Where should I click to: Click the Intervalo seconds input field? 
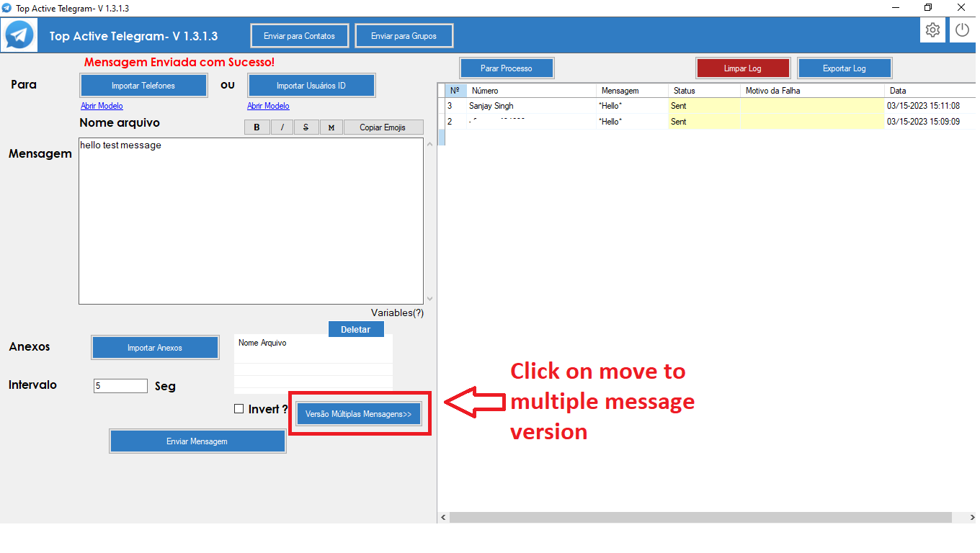[120, 386]
